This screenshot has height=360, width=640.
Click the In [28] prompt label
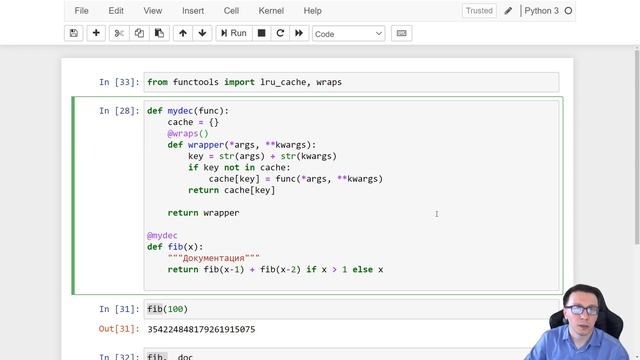(x=119, y=111)
